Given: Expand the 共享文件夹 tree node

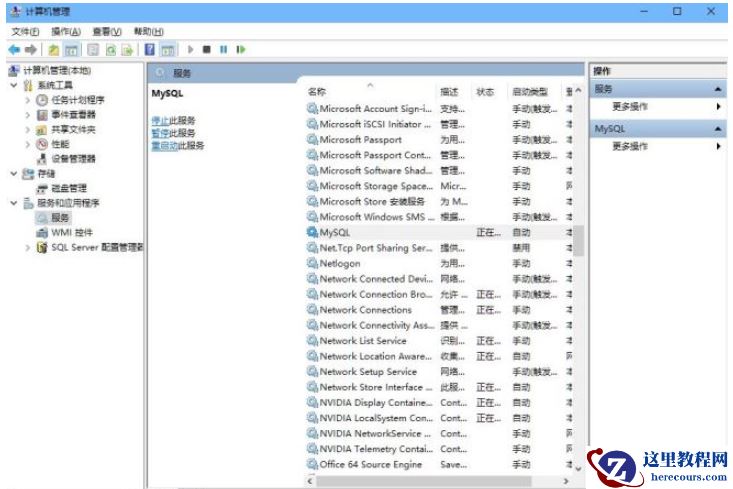Looking at the screenshot, I should point(28,129).
